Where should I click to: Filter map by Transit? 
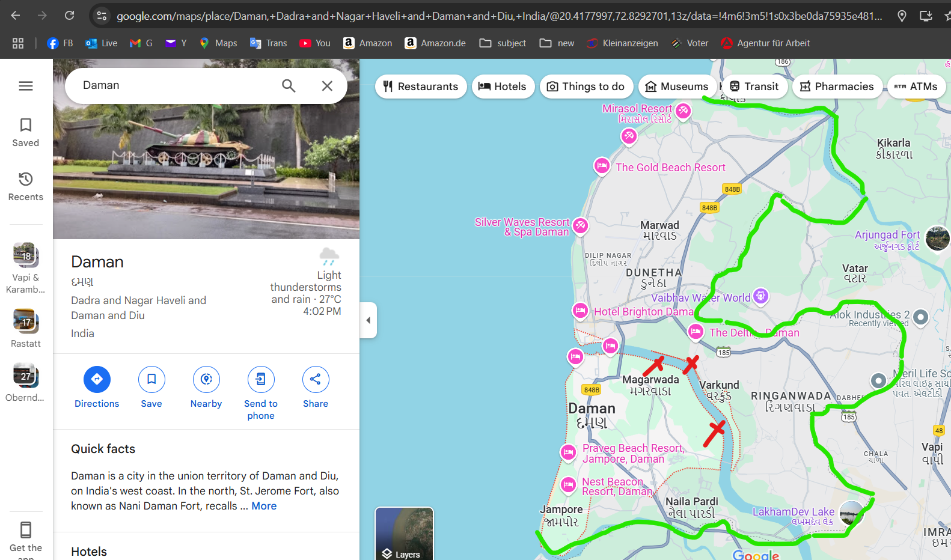(x=754, y=87)
